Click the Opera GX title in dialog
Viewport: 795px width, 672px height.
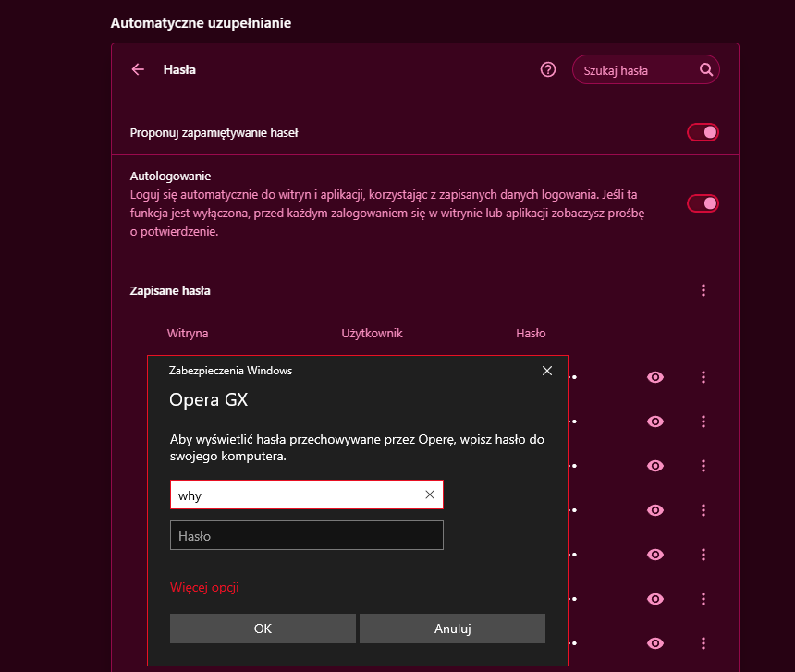tap(208, 400)
